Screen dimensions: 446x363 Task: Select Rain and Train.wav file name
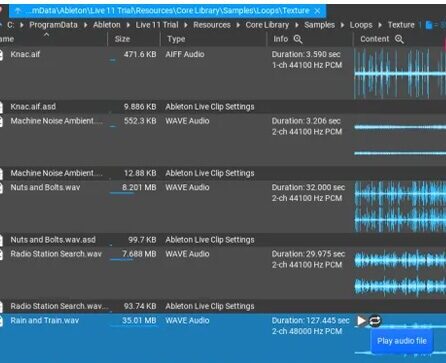tap(45, 321)
